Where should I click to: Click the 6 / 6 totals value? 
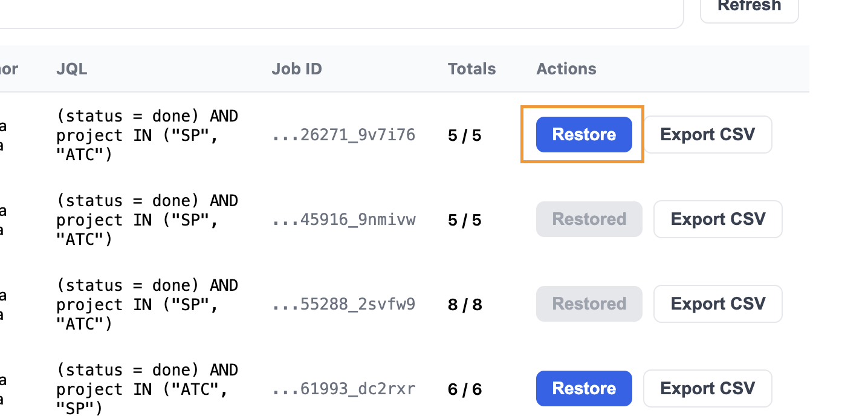point(464,389)
